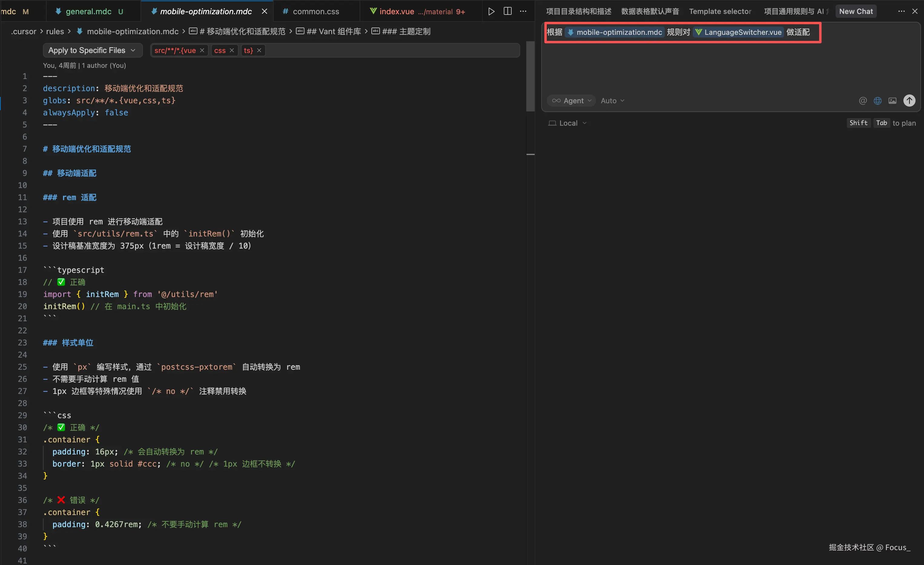Viewport: 924px width, 565px height.
Task: Open the Agent mode dropdown
Action: click(x=572, y=101)
